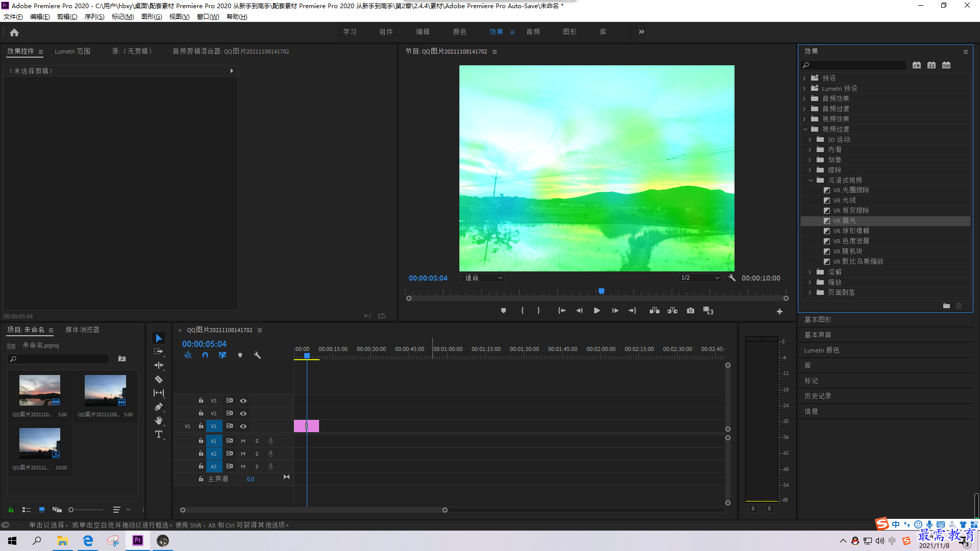Select the Ripple Edit tool
The width and height of the screenshot is (980, 551).
coord(159,365)
